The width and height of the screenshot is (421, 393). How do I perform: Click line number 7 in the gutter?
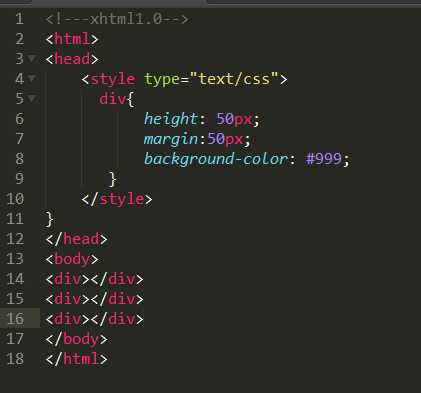[20, 139]
